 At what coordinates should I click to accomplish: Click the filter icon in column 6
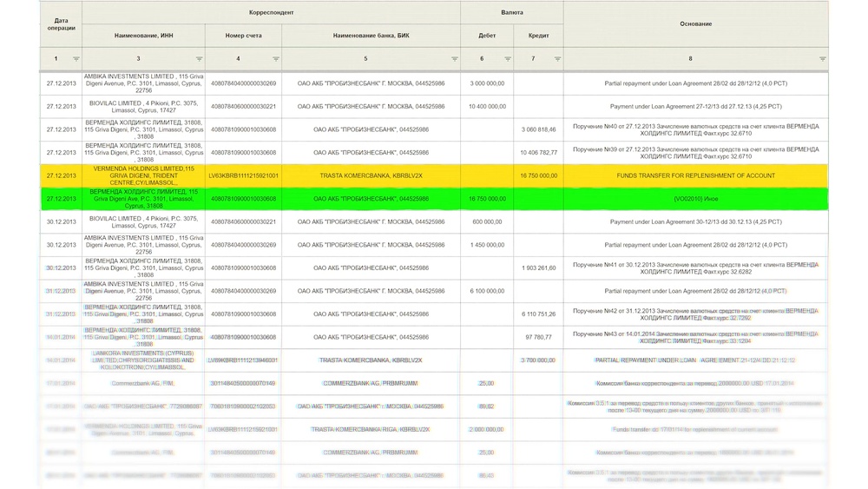[x=507, y=59]
